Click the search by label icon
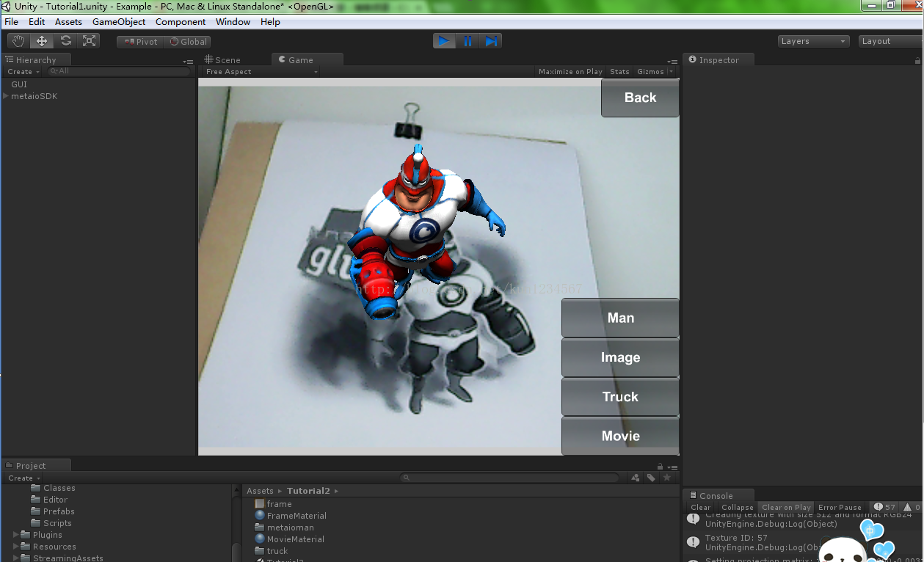Screen dimensions: 924x562 [x=651, y=478]
